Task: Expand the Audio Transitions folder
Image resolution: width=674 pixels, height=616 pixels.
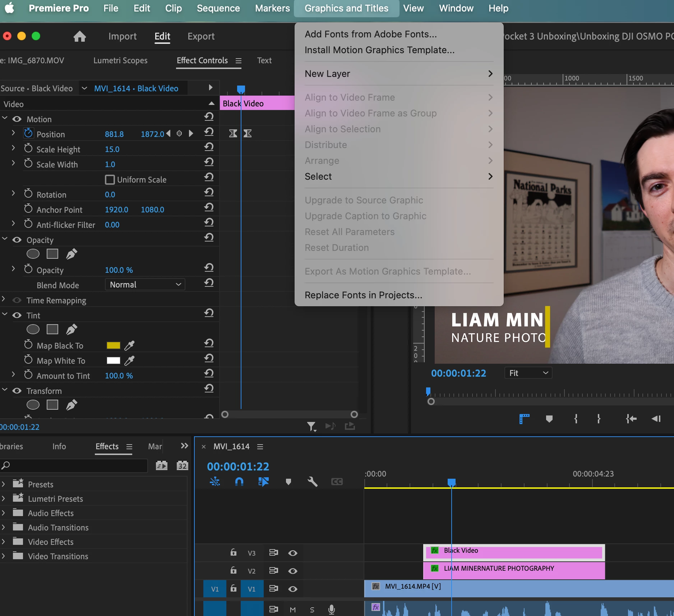Action: click(x=3, y=527)
